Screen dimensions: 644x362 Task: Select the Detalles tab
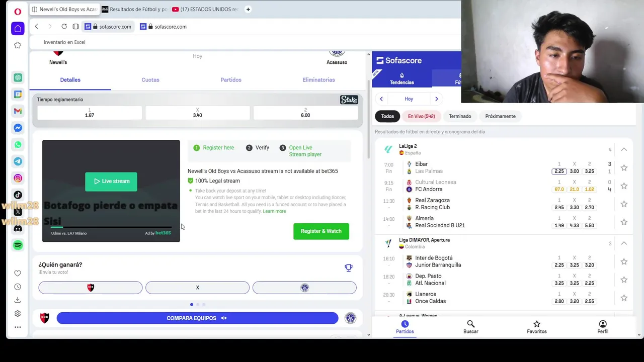pos(70,80)
